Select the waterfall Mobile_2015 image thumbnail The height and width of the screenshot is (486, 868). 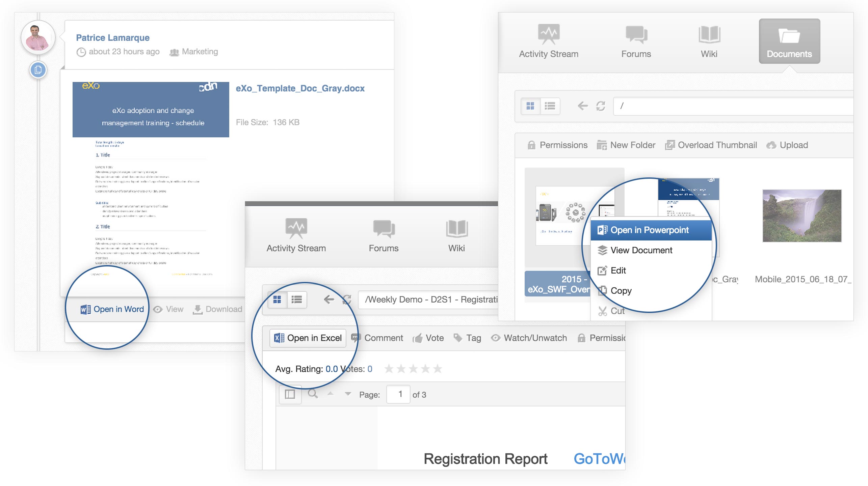click(802, 216)
